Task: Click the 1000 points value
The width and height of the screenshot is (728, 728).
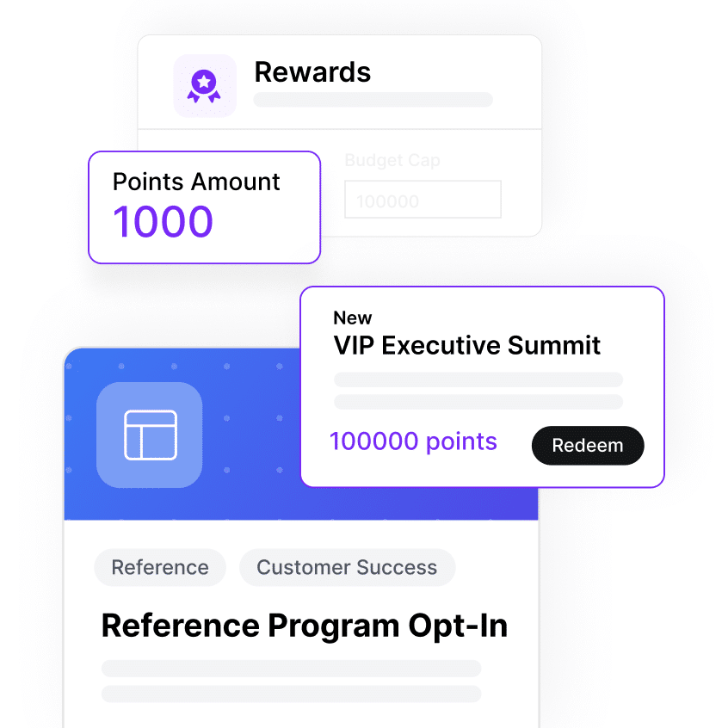Action: point(163,222)
